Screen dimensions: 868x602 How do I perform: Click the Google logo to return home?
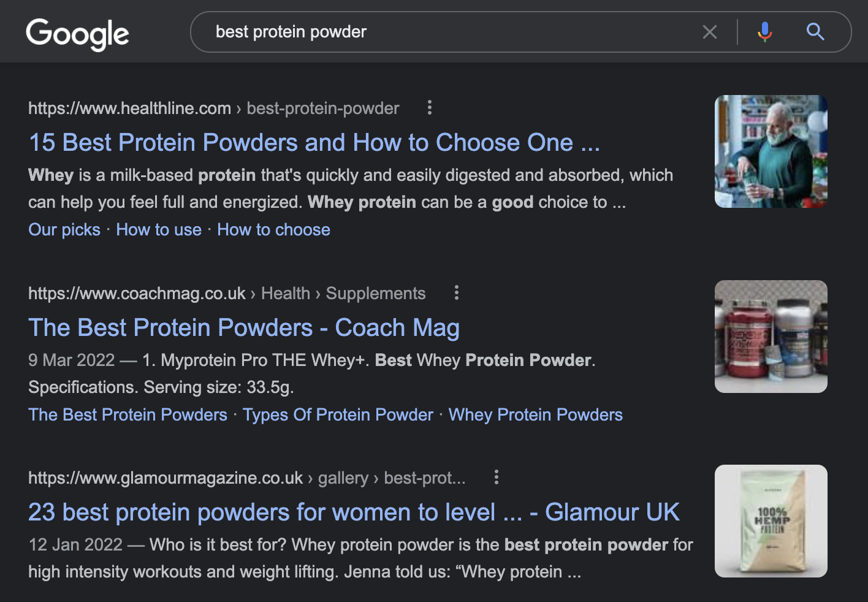pos(77,34)
